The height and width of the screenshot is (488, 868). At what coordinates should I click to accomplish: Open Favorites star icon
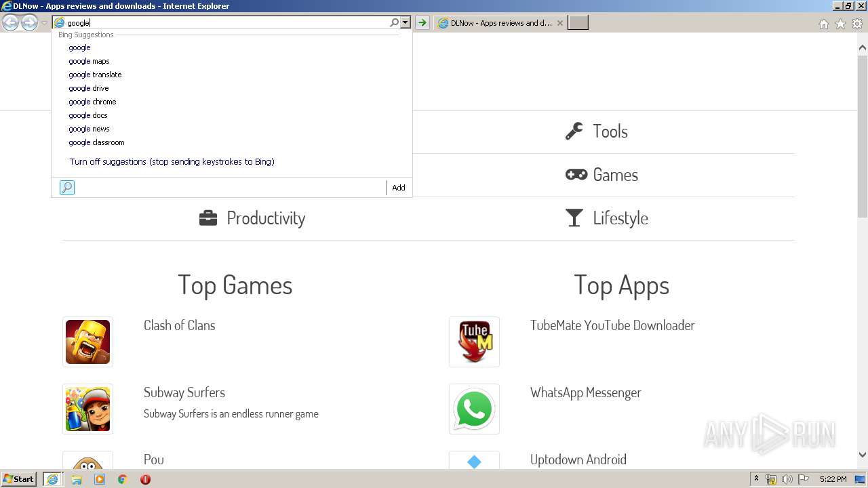click(x=840, y=24)
